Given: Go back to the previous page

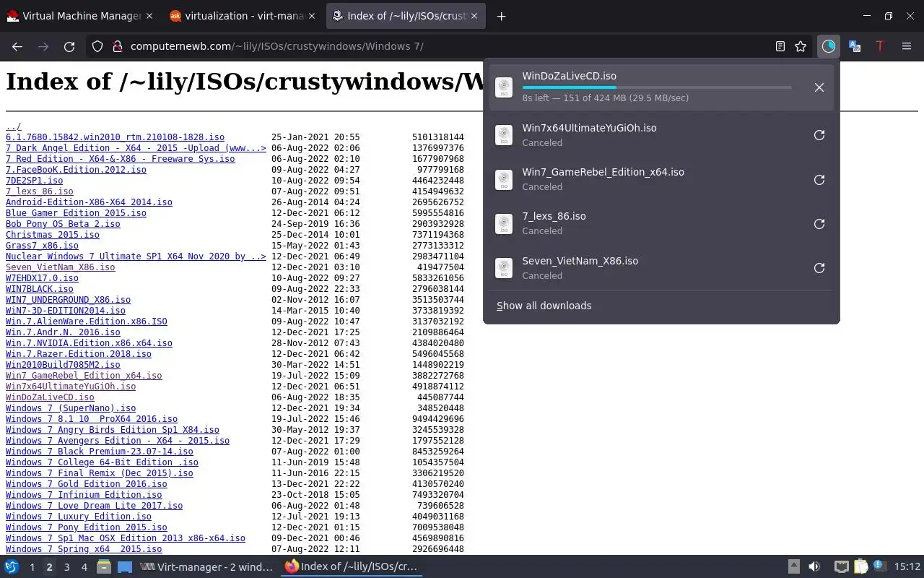Looking at the screenshot, I should coord(17,46).
